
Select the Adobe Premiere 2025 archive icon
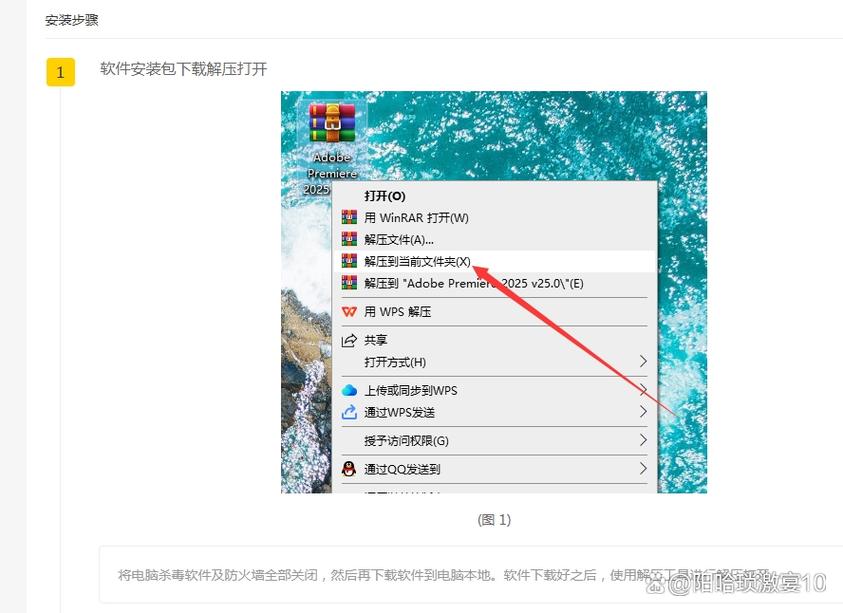332,123
